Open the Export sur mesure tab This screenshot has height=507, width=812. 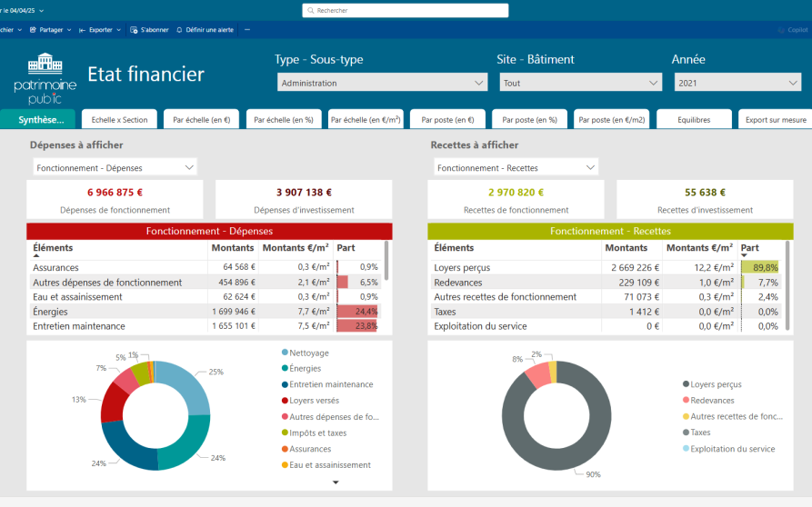pyautogui.click(x=776, y=120)
